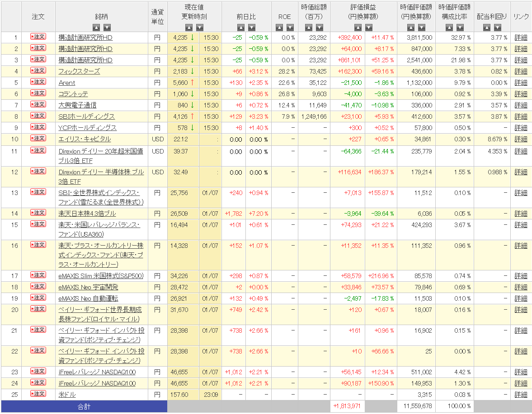Sort 配当利回り column descending arrow
Viewport: 532px width, 414px height.
tap(498, 28)
